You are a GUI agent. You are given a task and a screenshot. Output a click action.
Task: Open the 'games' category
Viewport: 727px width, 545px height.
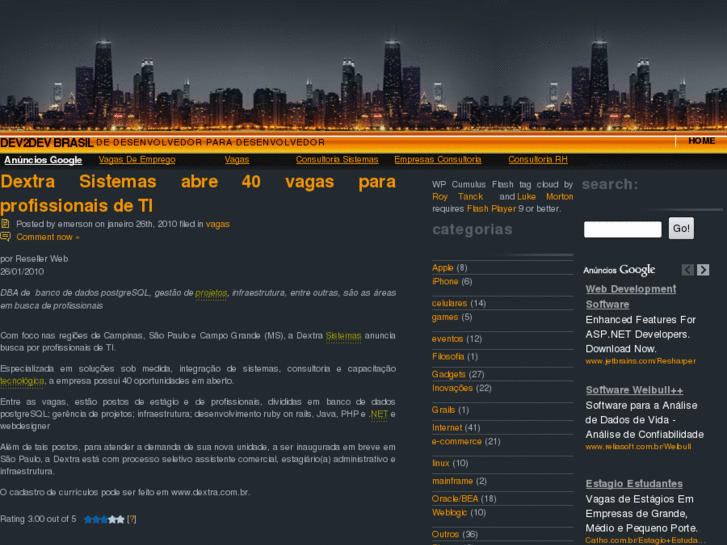445,317
